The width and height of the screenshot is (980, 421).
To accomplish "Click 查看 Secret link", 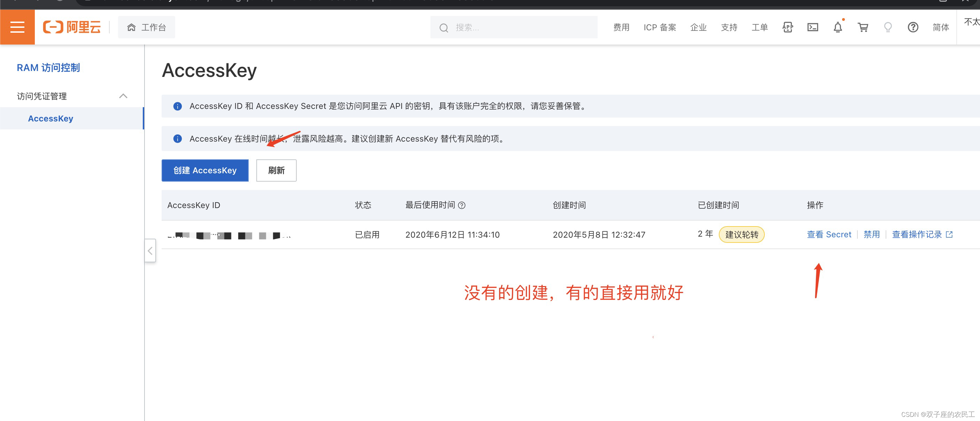I will click(829, 235).
